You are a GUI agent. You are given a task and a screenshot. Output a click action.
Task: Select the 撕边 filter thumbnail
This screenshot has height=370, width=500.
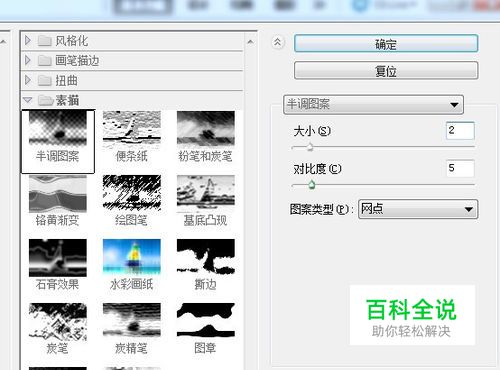206,258
